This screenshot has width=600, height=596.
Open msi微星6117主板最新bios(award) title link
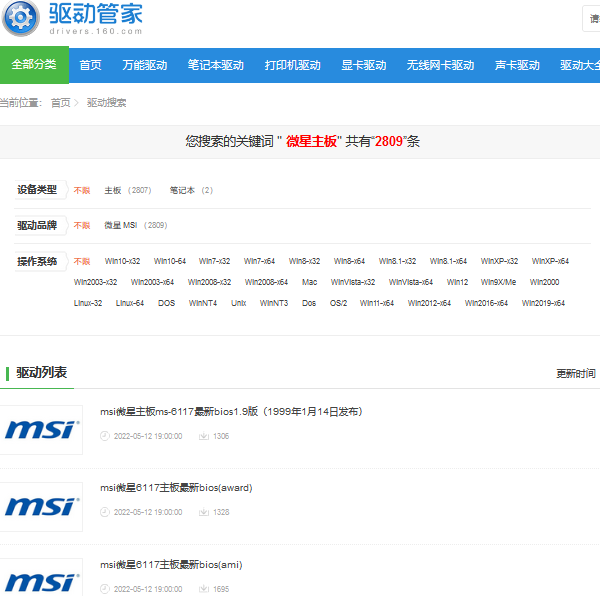176,488
